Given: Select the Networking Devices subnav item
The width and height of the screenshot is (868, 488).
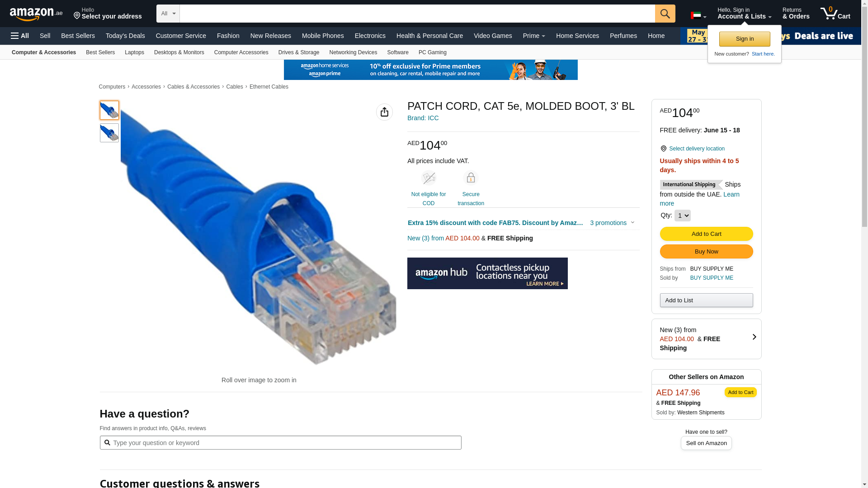Looking at the screenshot, I should tap(353, 52).
